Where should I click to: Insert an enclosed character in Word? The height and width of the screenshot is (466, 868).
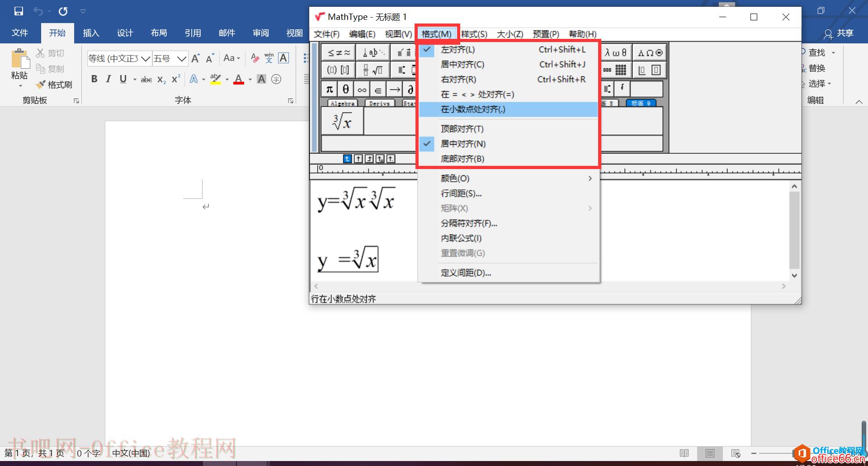pyautogui.click(x=276, y=79)
